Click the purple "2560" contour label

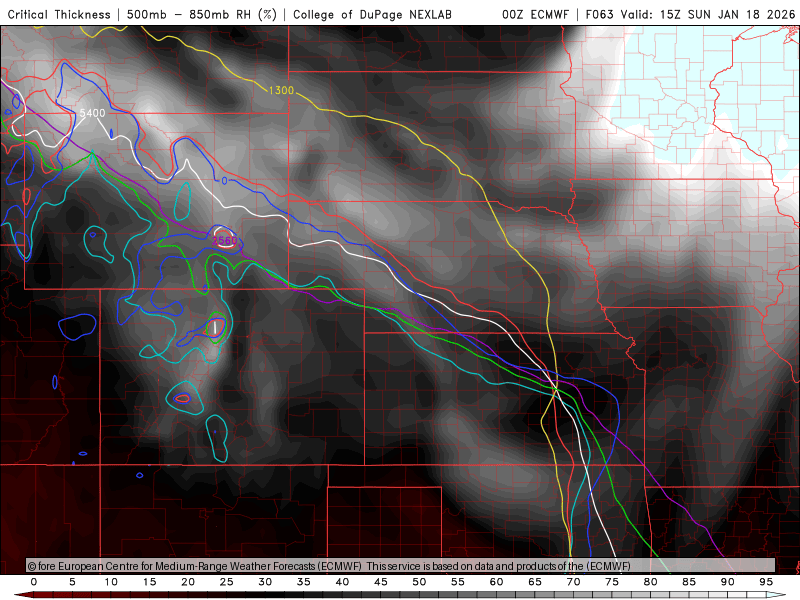coord(224,240)
